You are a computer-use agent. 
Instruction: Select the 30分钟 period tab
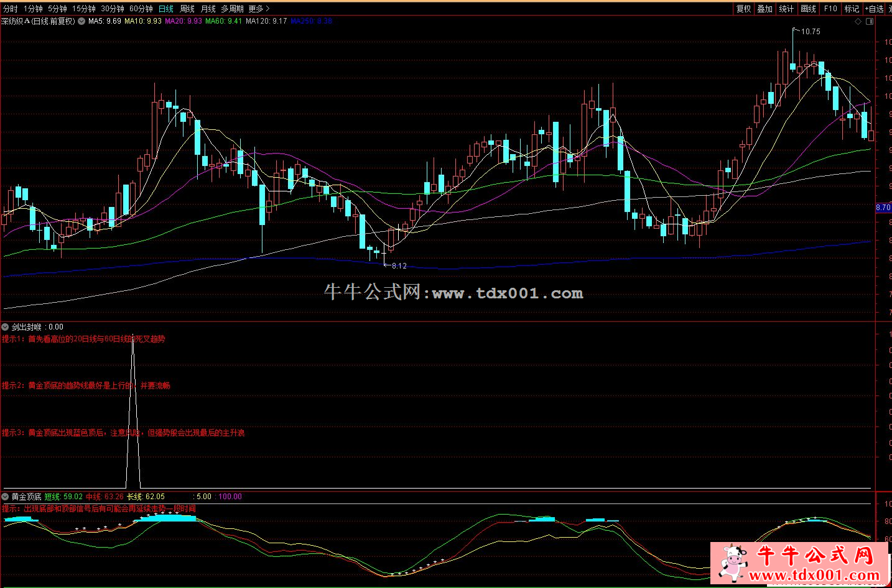tap(113, 9)
